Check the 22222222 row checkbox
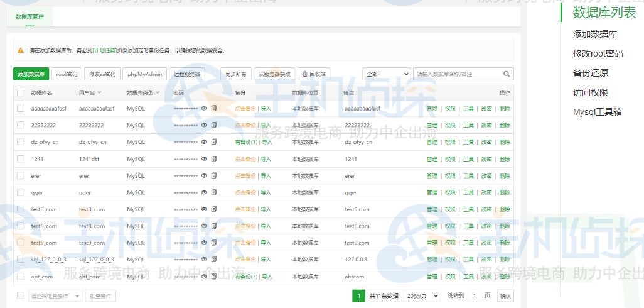Screen dimensions: 644x308 (21, 125)
